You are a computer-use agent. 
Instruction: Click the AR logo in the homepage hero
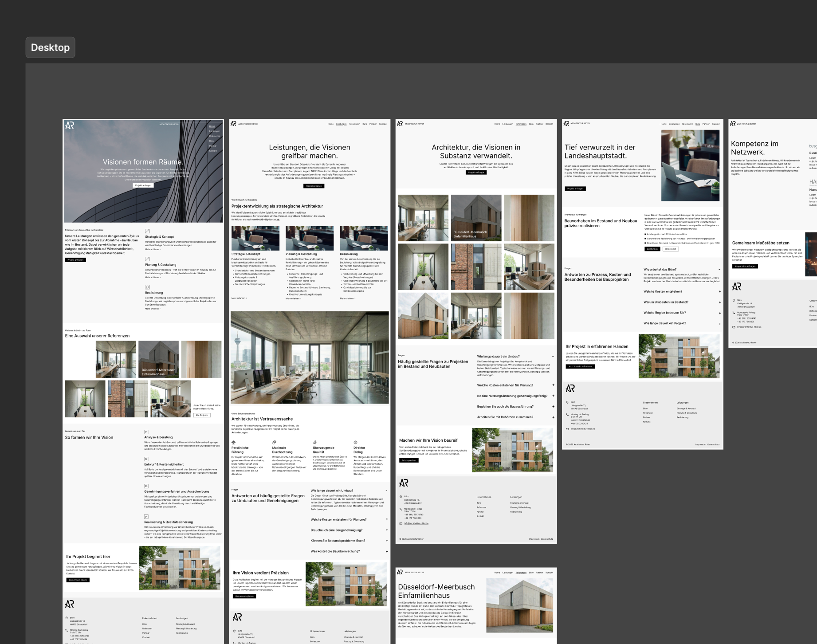point(70,126)
